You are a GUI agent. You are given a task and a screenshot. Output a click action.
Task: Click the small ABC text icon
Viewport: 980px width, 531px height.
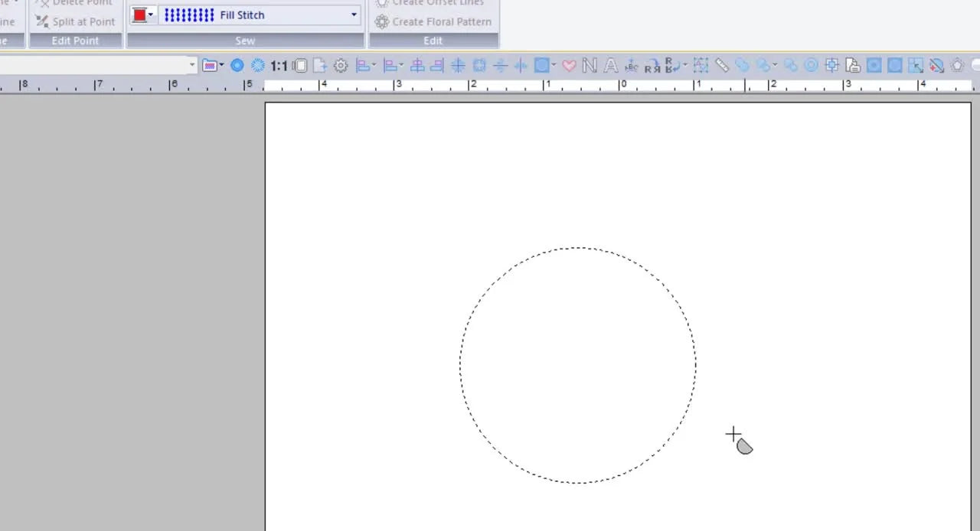point(632,66)
